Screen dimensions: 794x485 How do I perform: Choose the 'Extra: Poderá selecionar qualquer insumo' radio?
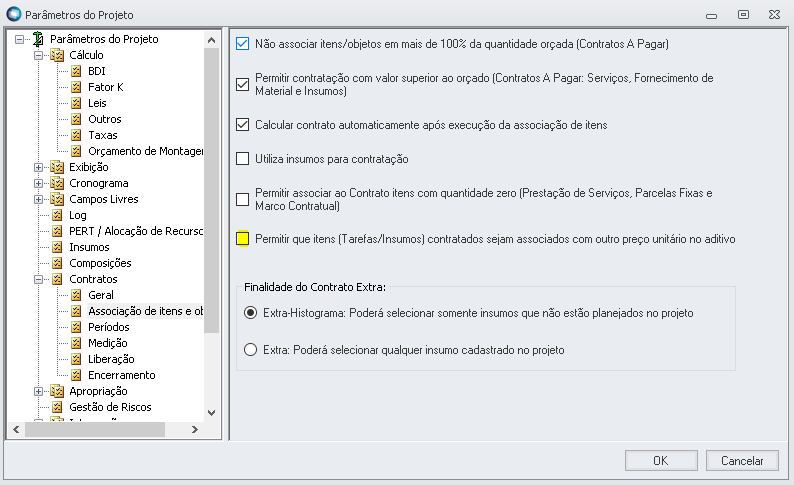250,350
